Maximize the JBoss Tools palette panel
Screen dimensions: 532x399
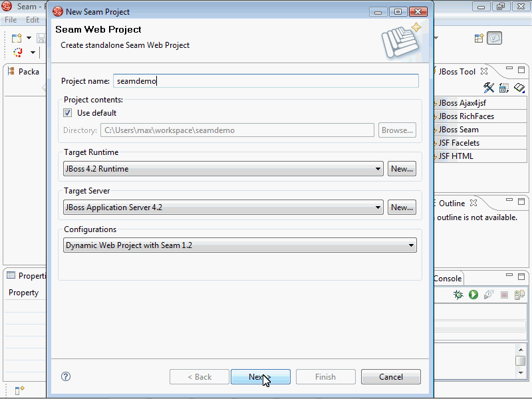click(x=521, y=70)
